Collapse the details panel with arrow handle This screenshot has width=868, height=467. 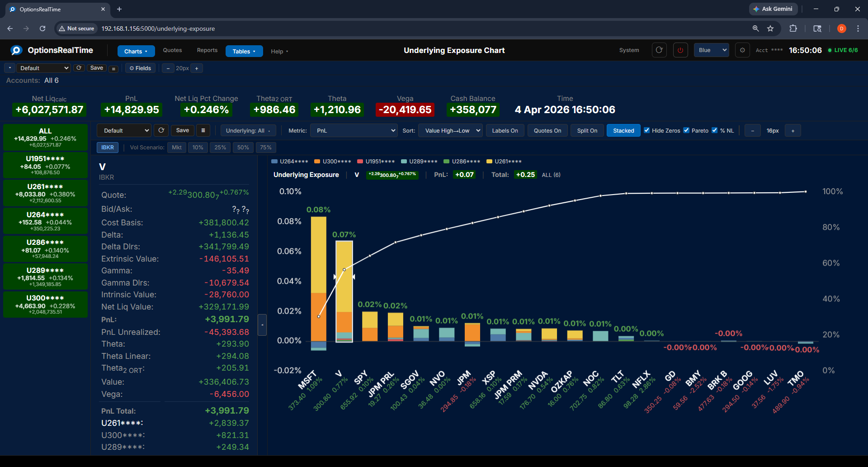point(262,324)
